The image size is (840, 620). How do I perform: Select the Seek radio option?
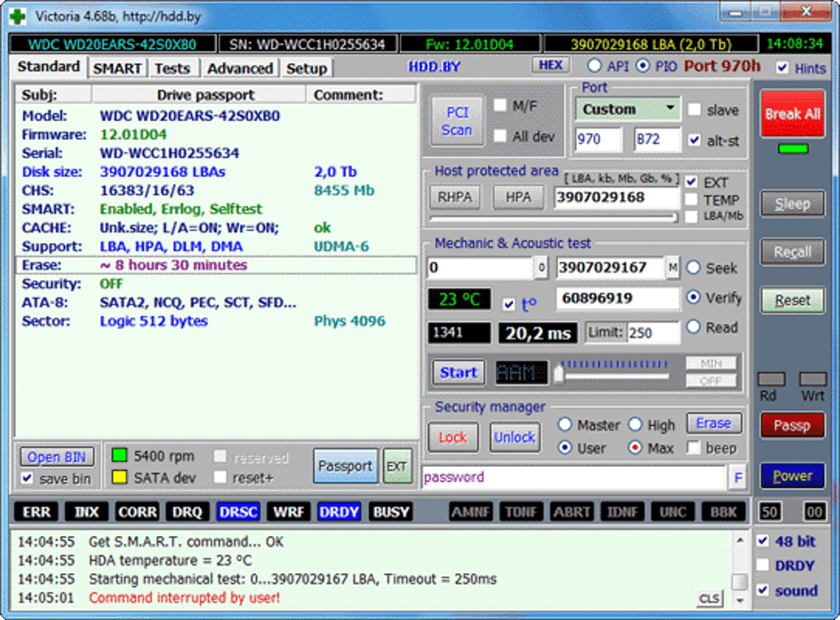(693, 267)
